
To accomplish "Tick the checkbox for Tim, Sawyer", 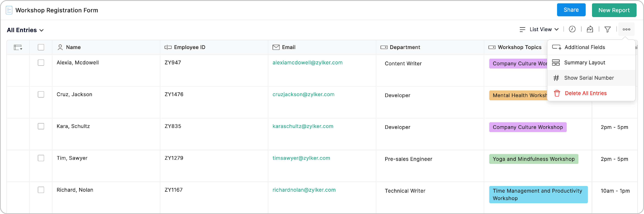I will click(41, 158).
